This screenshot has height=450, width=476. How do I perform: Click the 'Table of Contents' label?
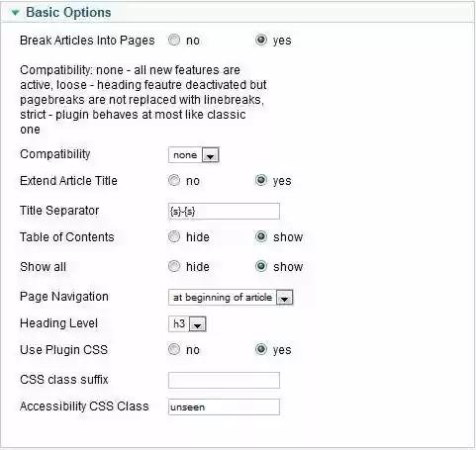(x=67, y=237)
